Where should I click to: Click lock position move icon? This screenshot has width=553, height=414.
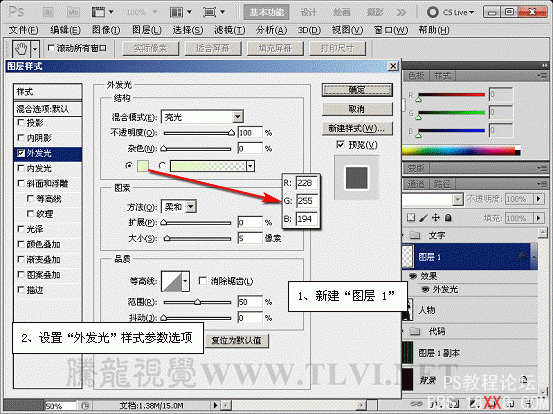tap(436, 218)
